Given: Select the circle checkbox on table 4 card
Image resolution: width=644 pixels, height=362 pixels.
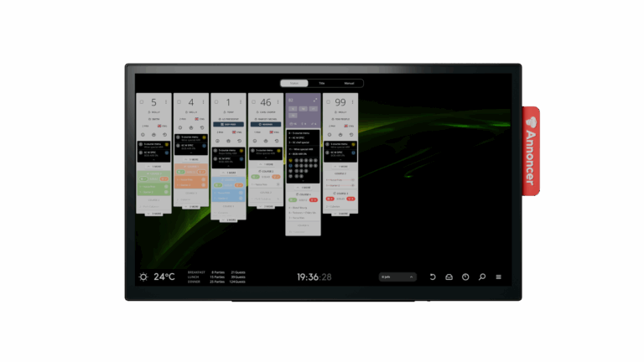Looking at the screenshot, I should point(179,102).
